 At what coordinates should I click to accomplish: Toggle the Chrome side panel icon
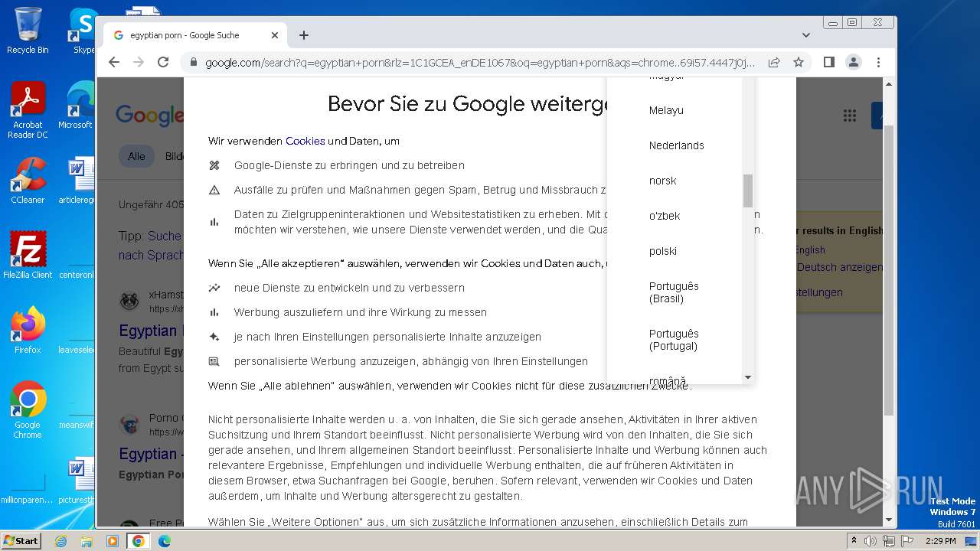[829, 62]
